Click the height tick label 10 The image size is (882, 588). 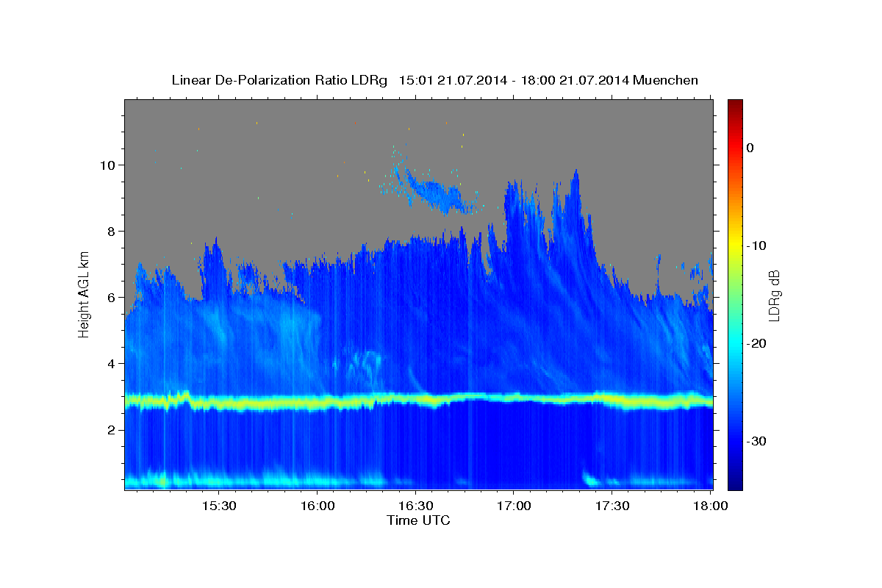[x=107, y=165]
